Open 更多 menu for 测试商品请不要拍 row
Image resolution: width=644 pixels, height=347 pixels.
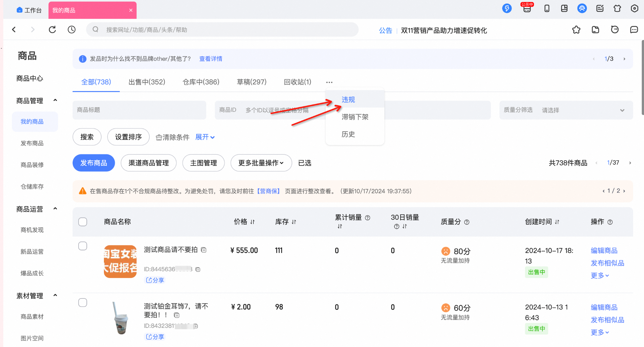(x=599, y=275)
